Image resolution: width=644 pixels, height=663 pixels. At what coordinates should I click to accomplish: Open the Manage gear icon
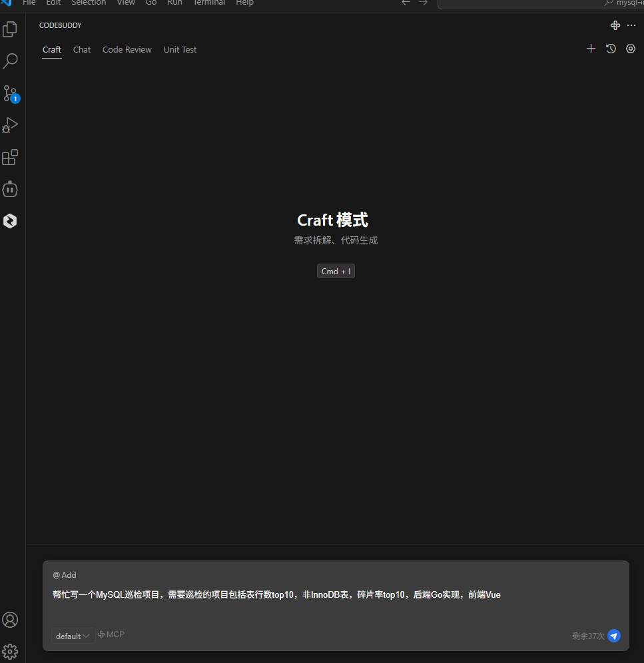pos(10,652)
